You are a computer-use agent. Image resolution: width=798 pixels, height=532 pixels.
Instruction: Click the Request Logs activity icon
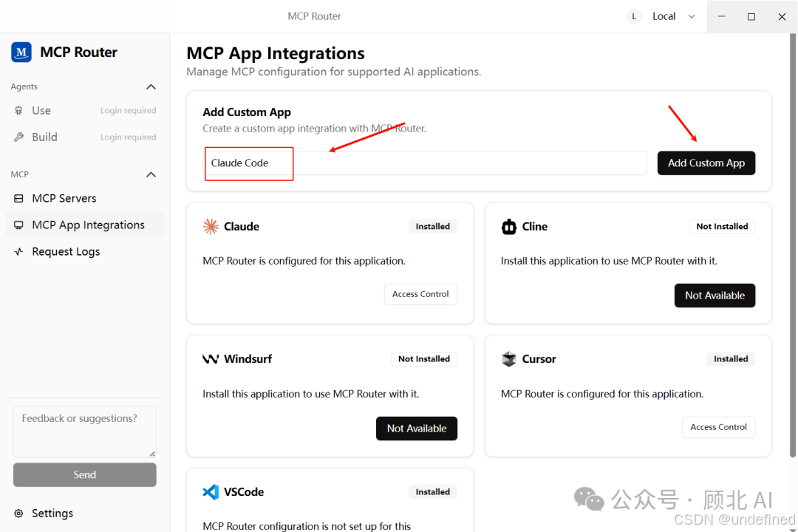tap(18, 251)
